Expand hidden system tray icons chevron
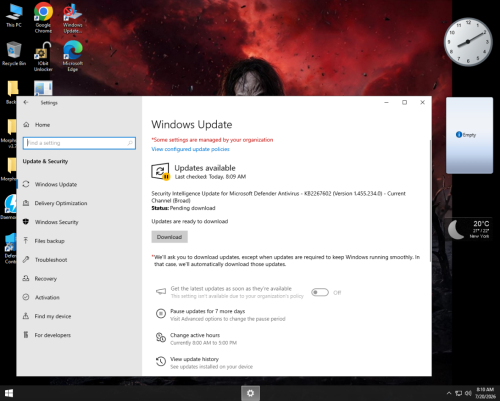Image resolution: width=500 pixels, height=401 pixels. point(449,393)
